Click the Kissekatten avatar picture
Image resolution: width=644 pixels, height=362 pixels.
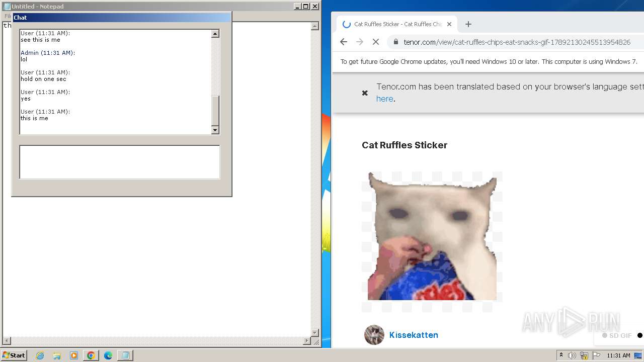(374, 335)
